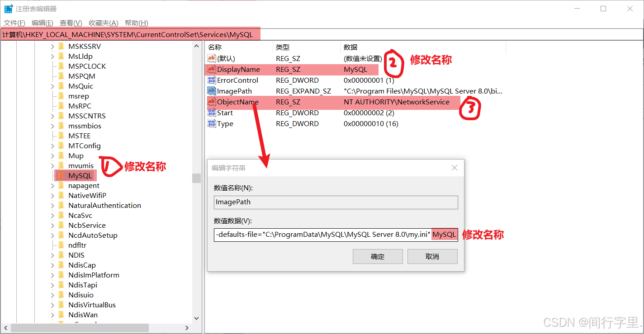644x334 pixels.
Task: Click the NT AUTHORITY\NetworkService data value
Action: pos(397,102)
